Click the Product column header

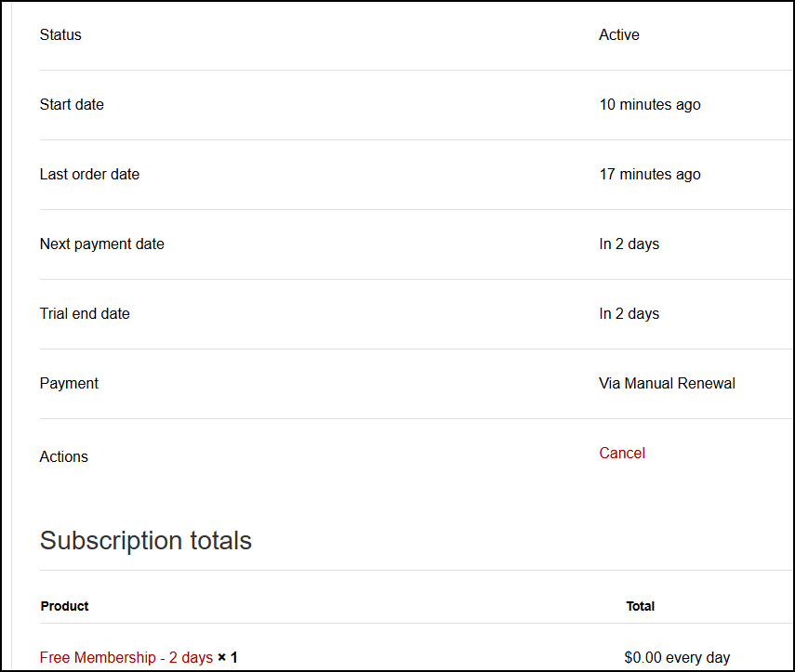pos(65,606)
